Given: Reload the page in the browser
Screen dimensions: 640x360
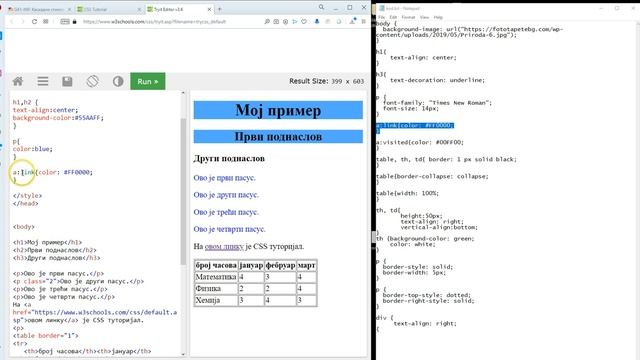Looking at the screenshot, I should click(x=34, y=22).
